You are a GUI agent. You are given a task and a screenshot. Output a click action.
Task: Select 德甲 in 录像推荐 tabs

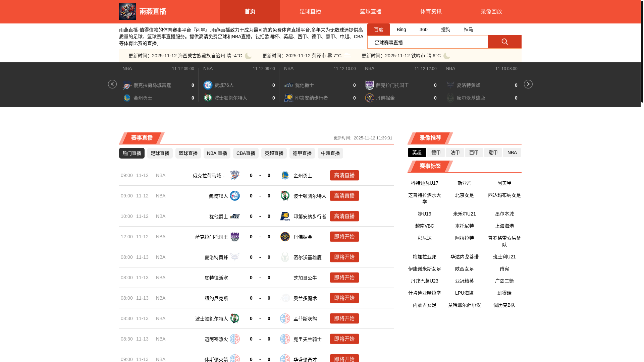pyautogui.click(x=436, y=153)
